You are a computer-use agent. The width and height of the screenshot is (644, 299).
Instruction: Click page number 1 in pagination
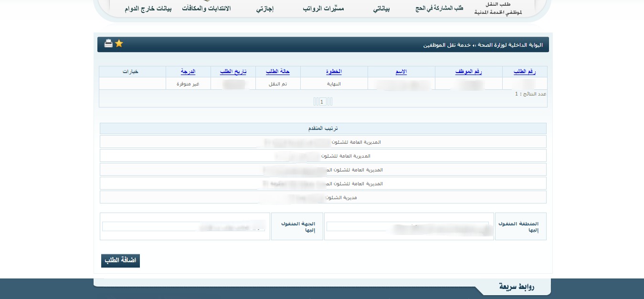click(322, 102)
